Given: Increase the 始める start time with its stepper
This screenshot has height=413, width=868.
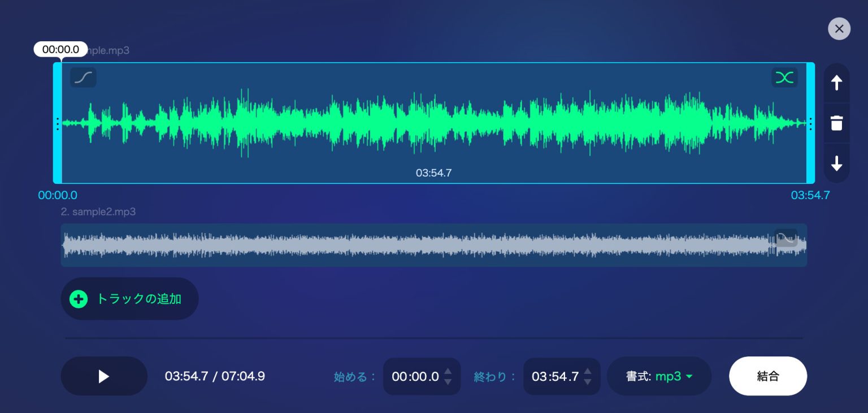Looking at the screenshot, I should (x=448, y=371).
